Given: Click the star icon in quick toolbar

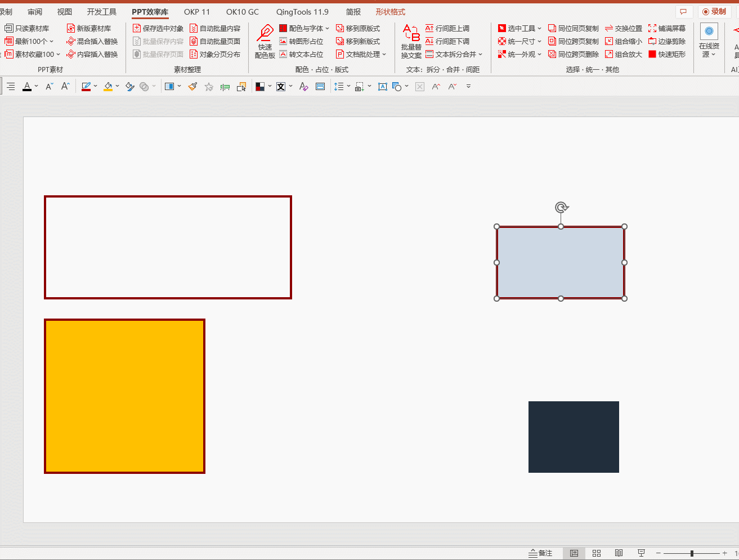Looking at the screenshot, I should tap(209, 87).
